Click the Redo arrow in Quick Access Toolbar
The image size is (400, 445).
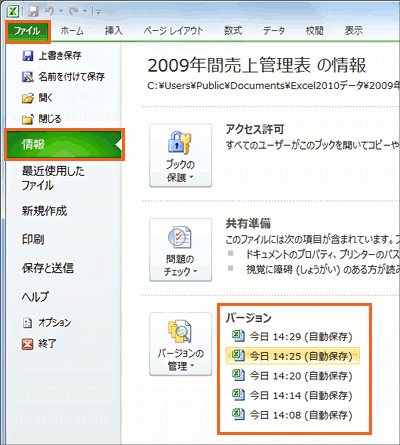(x=74, y=11)
